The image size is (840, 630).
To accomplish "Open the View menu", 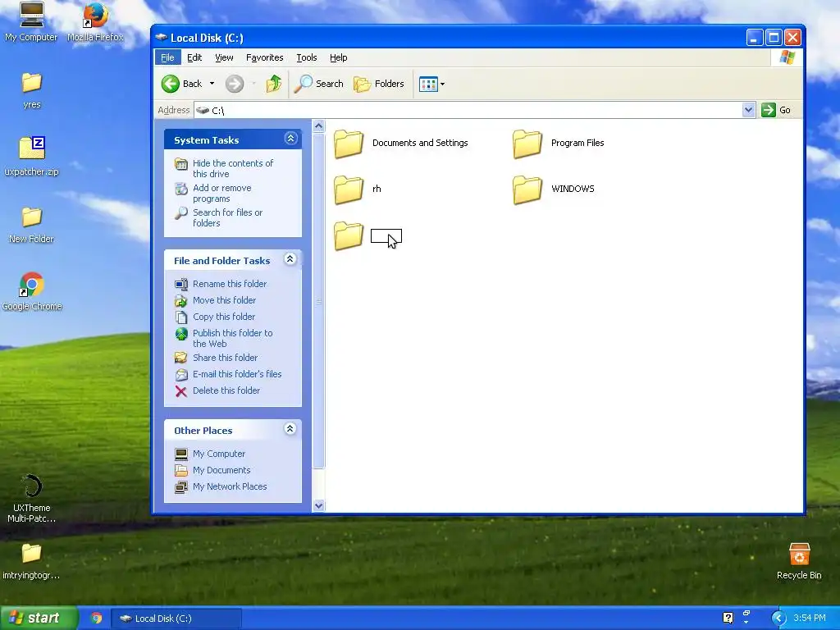I will [x=224, y=57].
